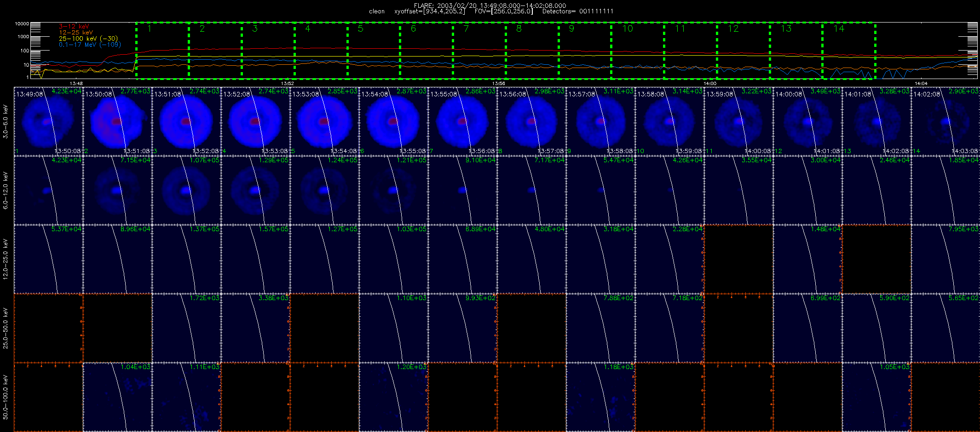Viewport: 980px width, 432px height.
Task: Open the 25-50 keV image labeled 5.65E+02
Action: (x=946, y=328)
